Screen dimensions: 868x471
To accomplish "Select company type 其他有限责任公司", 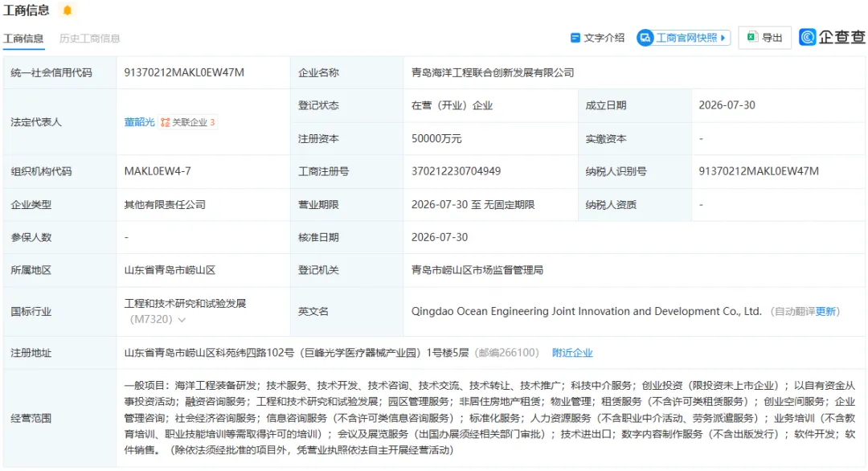I will [165, 204].
